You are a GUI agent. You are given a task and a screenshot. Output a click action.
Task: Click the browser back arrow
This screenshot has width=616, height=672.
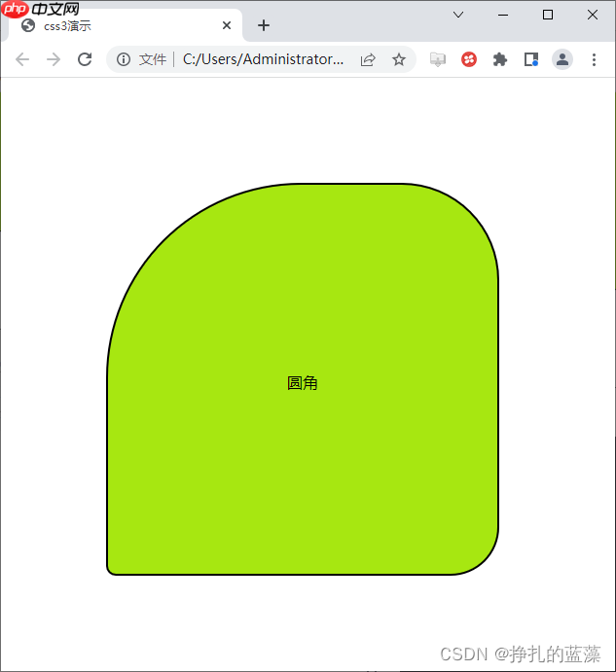(22, 59)
